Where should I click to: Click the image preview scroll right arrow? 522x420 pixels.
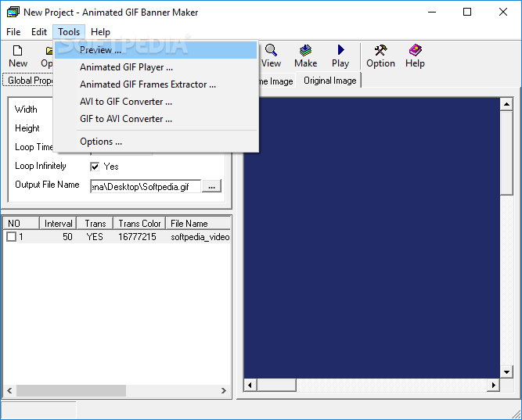pos(494,386)
